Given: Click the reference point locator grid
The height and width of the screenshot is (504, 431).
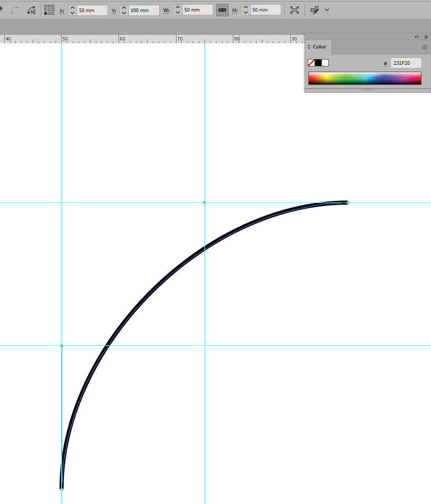Looking at the screenshot, I should pos(49,10).
